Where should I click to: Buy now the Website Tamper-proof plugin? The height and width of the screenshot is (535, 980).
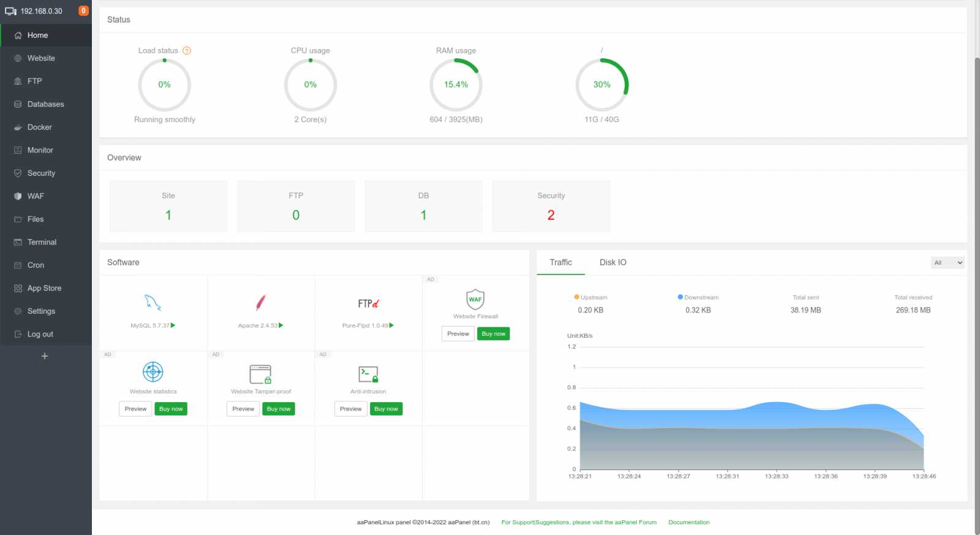tap(279, 409)
